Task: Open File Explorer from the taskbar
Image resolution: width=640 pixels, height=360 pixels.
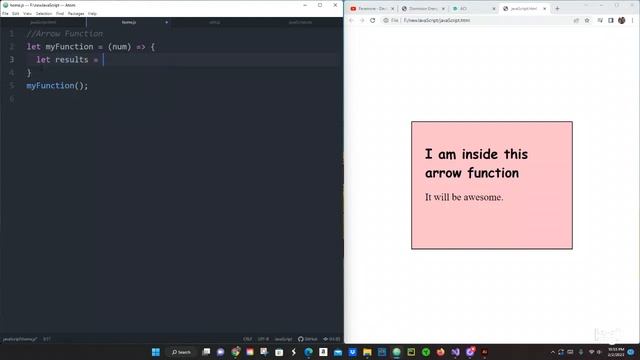Action: [x=367, y=352]
